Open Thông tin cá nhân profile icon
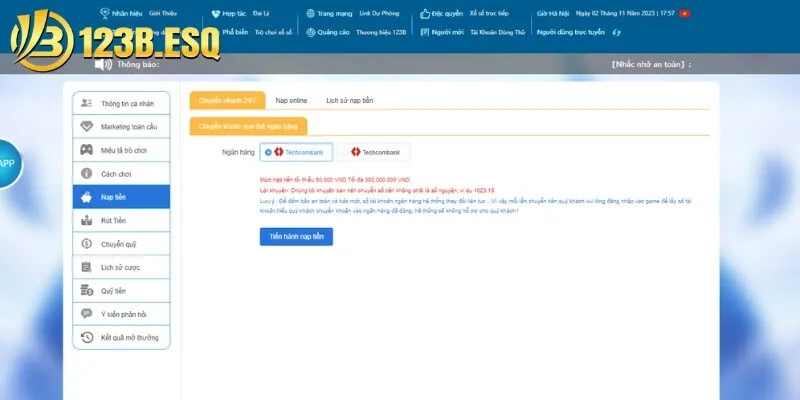Screen dimensions: 800x400 click(87, 103)
